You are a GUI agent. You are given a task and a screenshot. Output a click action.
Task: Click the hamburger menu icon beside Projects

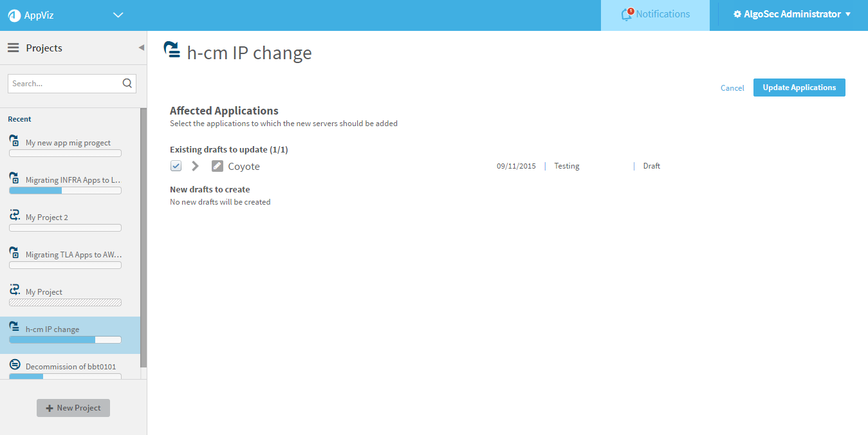pos(13,48)
